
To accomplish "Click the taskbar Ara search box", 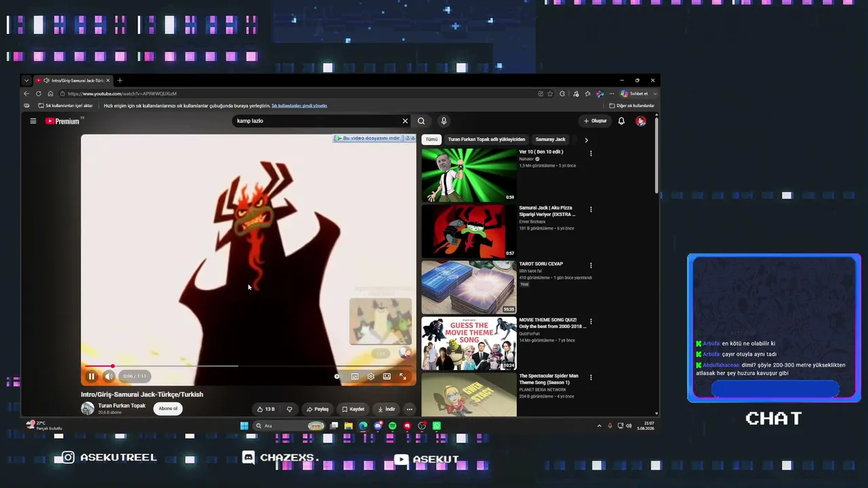I will [289, 426].
